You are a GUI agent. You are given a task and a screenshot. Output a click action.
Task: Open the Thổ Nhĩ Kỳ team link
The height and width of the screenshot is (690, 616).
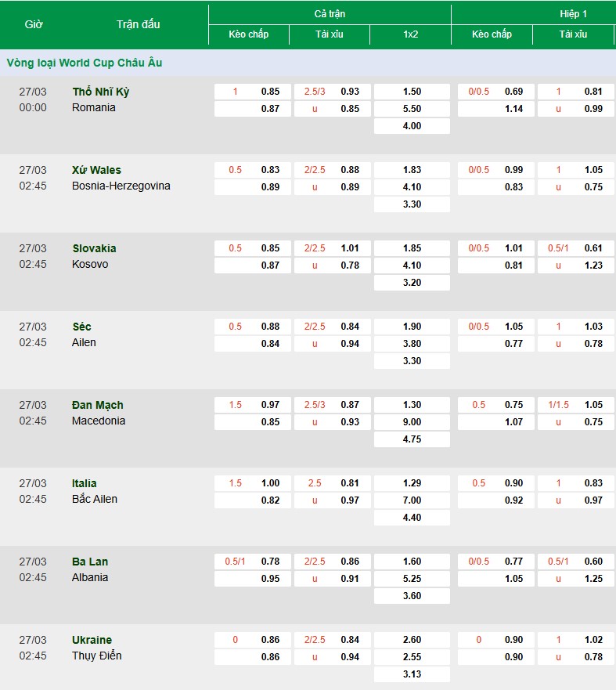point(100,92)
